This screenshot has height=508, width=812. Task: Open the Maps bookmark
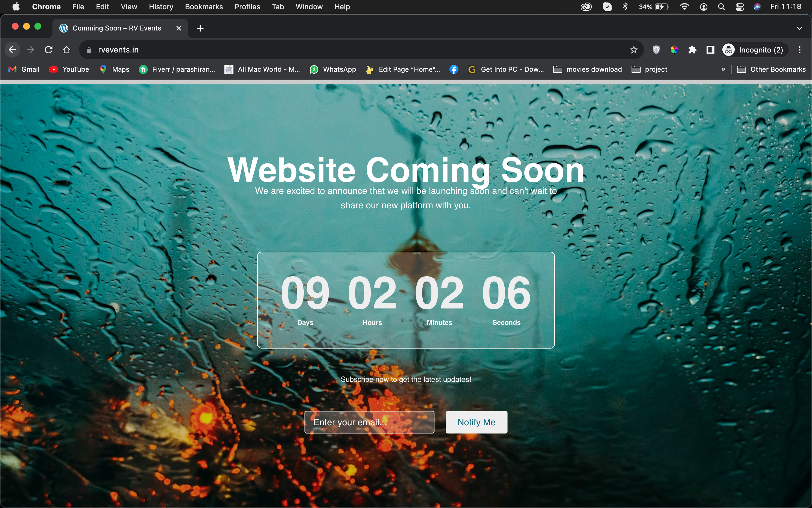(114, 69)
